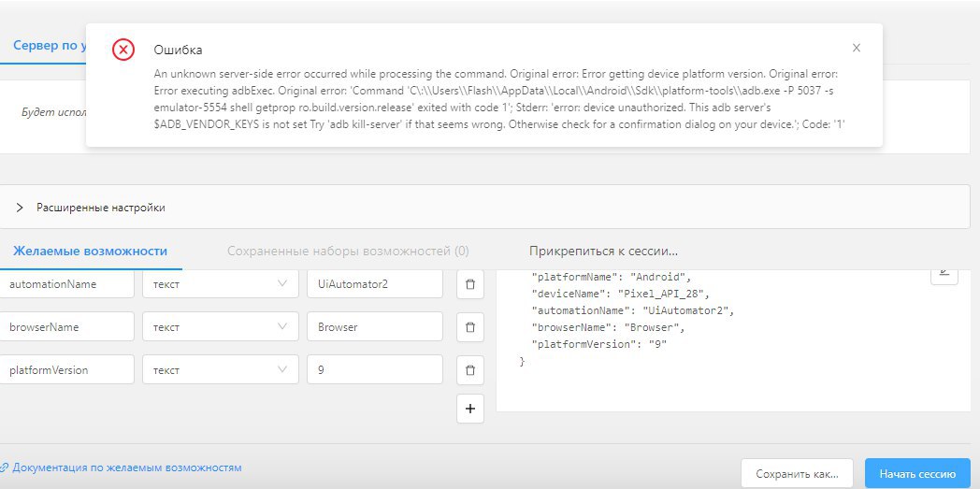
Task: Edit the Browser value field
Action: [375, 326]
